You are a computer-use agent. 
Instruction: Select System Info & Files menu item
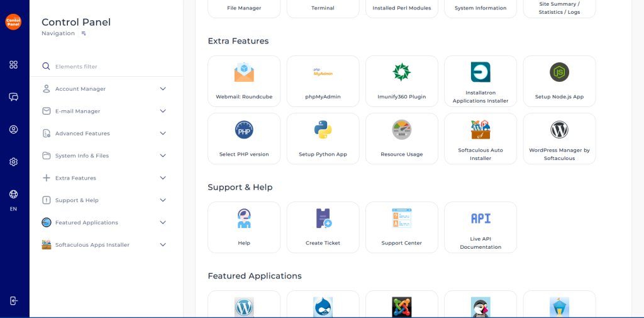[x=82, y=156]
